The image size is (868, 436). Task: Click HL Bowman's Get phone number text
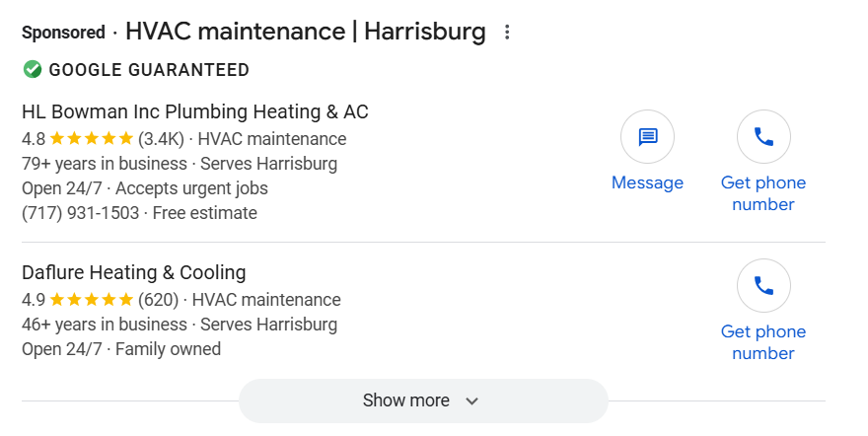point(763,193)
